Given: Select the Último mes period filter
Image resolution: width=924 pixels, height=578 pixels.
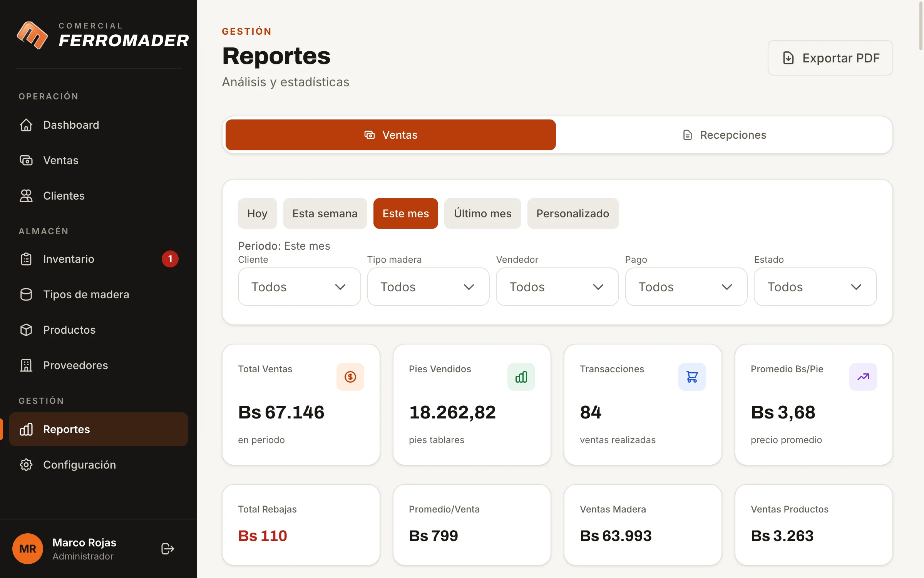Looking at the screenshot, I should pyautogui.click(x=483, y=213).
